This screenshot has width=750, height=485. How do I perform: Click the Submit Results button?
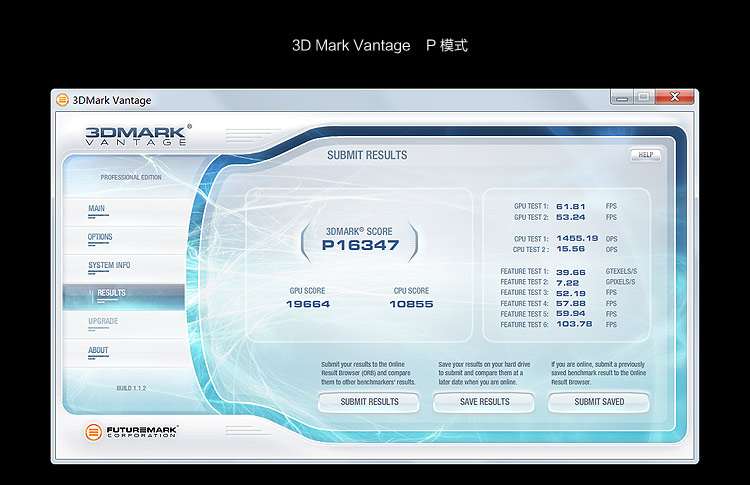tap(369, 402)
